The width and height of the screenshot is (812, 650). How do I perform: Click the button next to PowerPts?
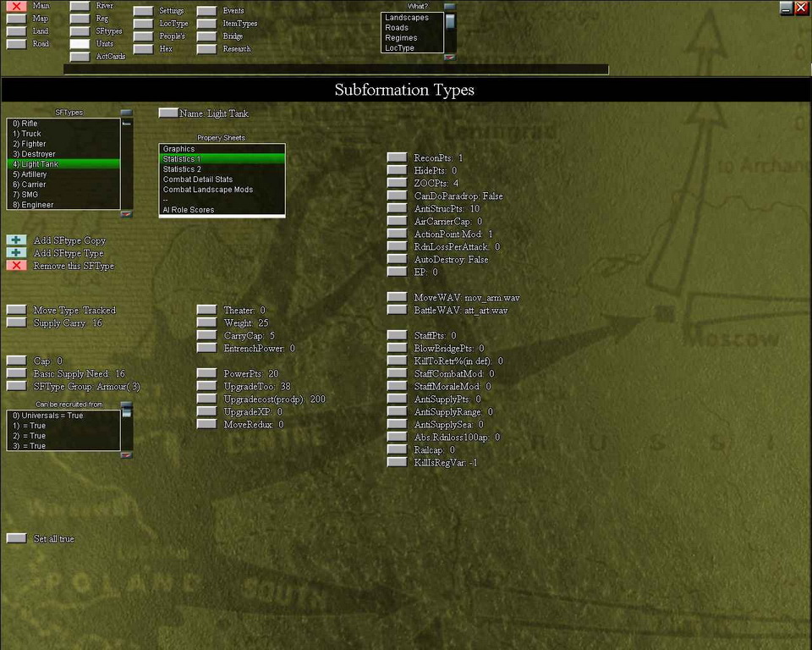206,373
